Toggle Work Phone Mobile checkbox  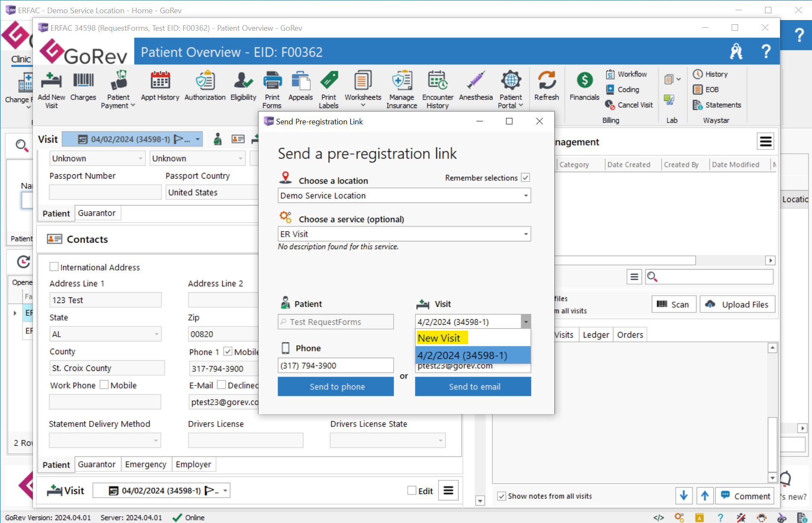pos(104,385)
